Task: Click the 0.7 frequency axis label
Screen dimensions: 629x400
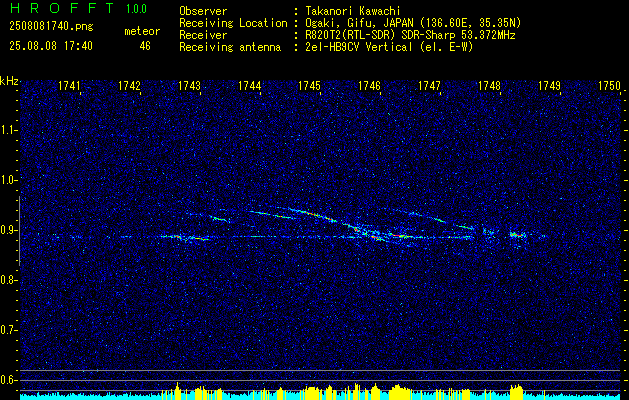Action: click(x=7, y=330)
